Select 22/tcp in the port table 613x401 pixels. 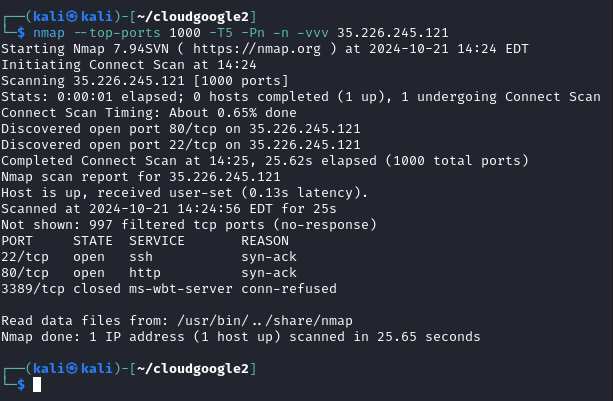point(26,257)
